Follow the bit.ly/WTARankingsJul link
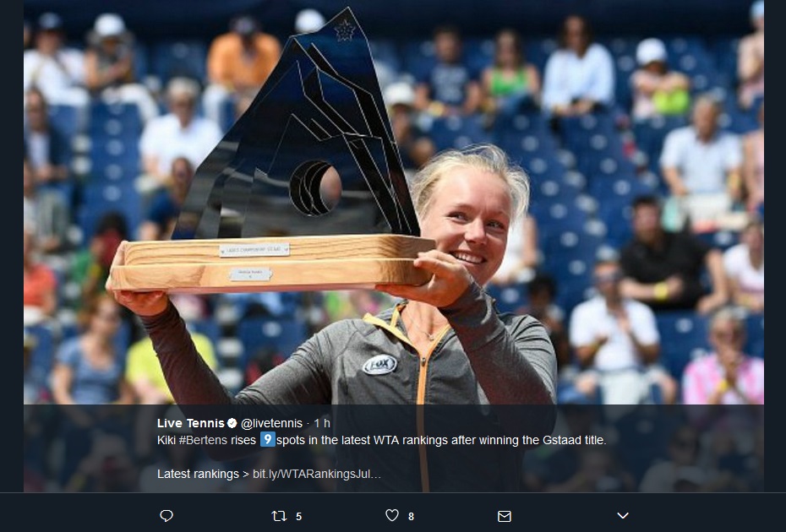The width and height of the screenshot is (786, 532). click(x=317, y=474)
